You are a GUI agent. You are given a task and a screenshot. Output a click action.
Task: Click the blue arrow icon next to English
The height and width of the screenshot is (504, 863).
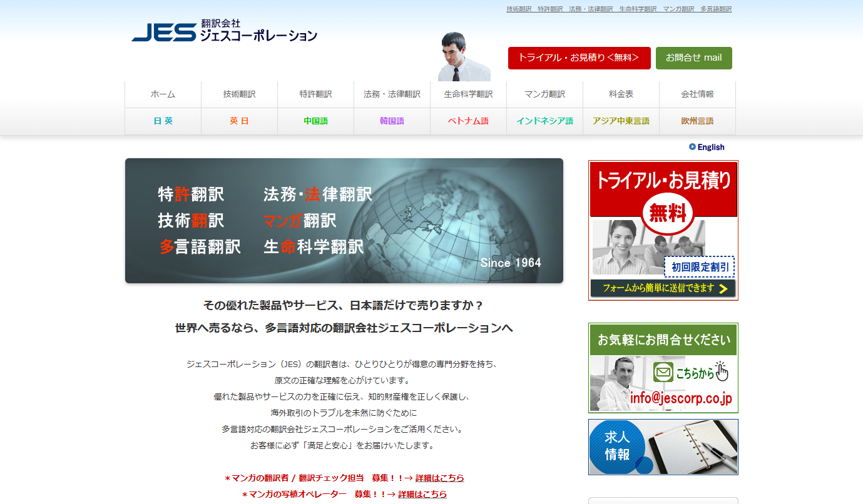click(692, 146)
